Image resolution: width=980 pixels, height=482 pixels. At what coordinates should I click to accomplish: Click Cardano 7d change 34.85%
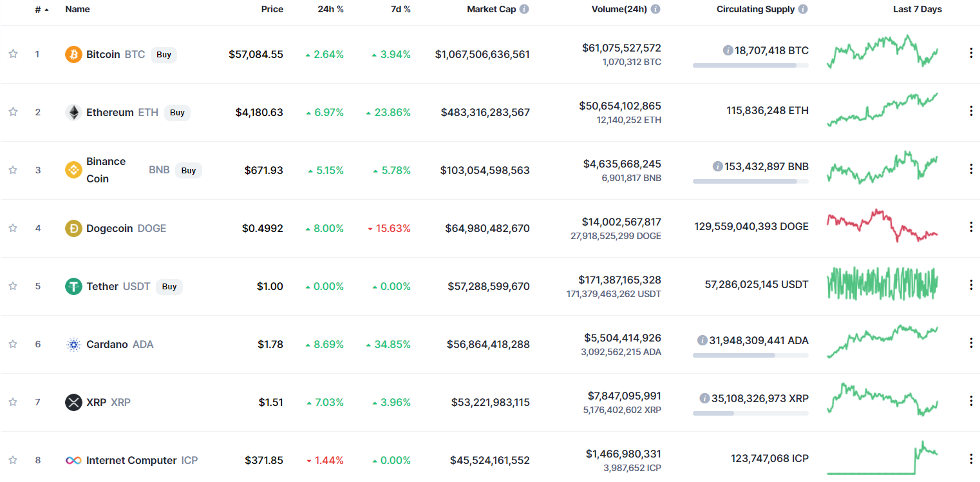click(x=388, y=344)
